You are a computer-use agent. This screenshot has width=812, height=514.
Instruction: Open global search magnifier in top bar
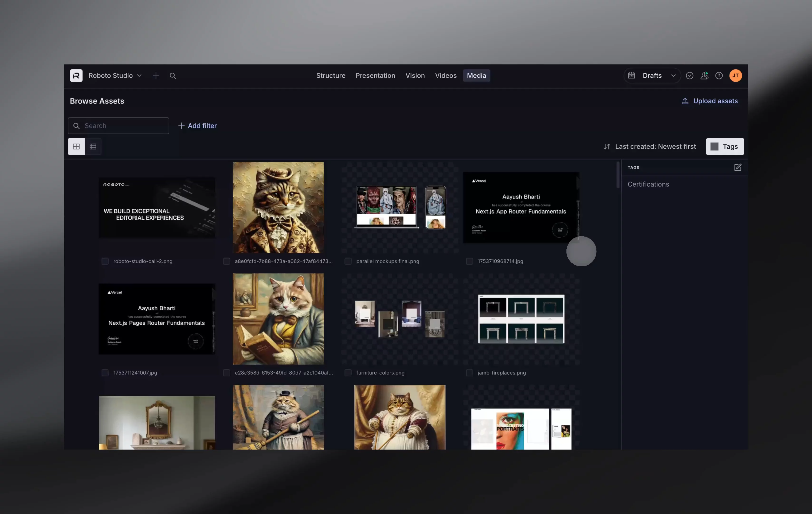[173, 76]
